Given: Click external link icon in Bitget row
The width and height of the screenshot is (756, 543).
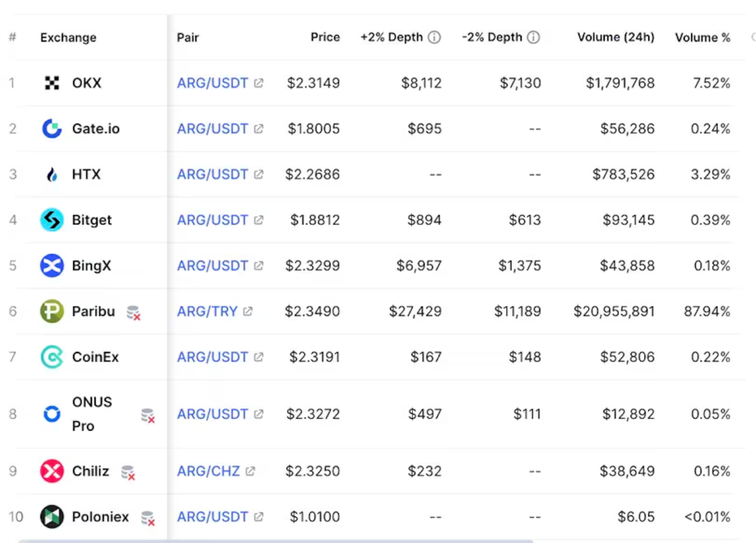Looking at the screenshot, I should point(259,220).
